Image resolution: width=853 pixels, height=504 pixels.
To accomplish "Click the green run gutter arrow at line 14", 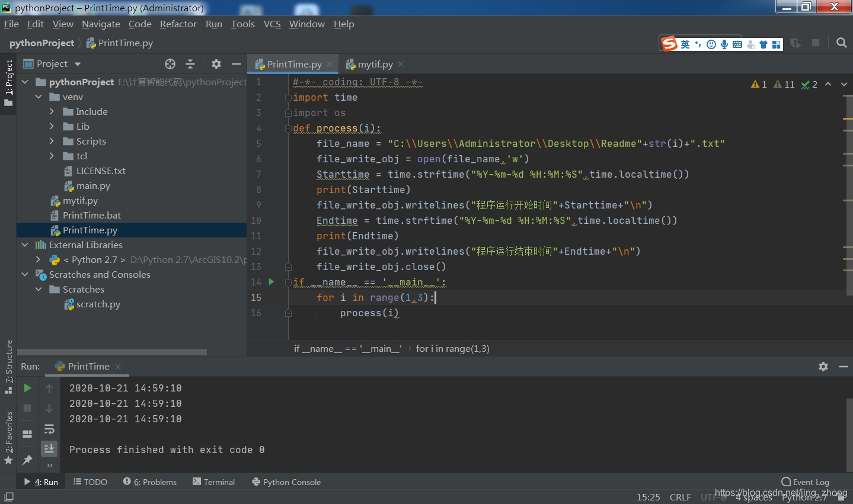I will pyautogui.click(x=271, y=282).
